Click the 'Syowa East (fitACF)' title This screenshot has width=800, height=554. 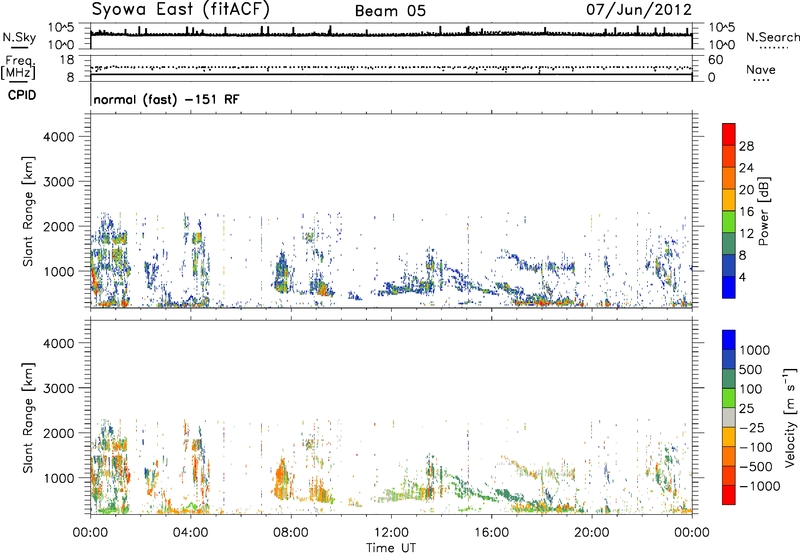pyautogui.click(x=180, y=9)
